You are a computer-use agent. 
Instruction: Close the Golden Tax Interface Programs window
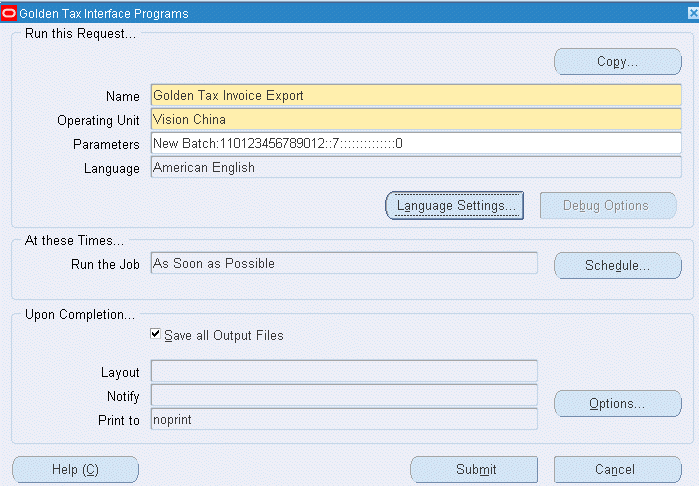[693, 13]
